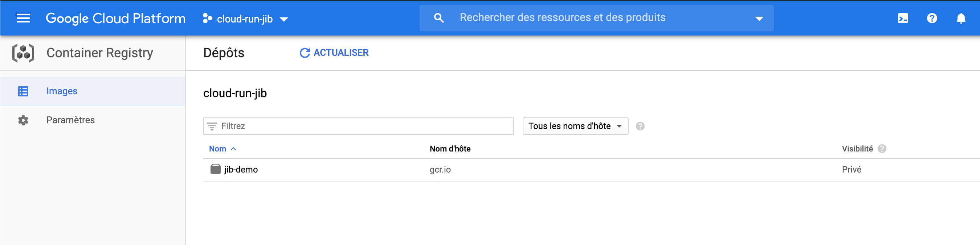Image resolution: width=980 pixels, height=245 pixels.
Task: Click the Paramètres gear icon
Action: 23,120
